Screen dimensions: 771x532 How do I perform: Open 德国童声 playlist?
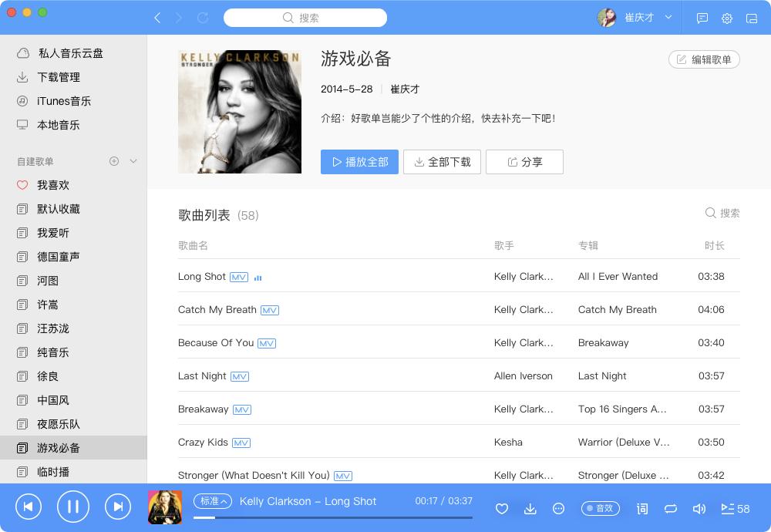[x=73, y=257]
